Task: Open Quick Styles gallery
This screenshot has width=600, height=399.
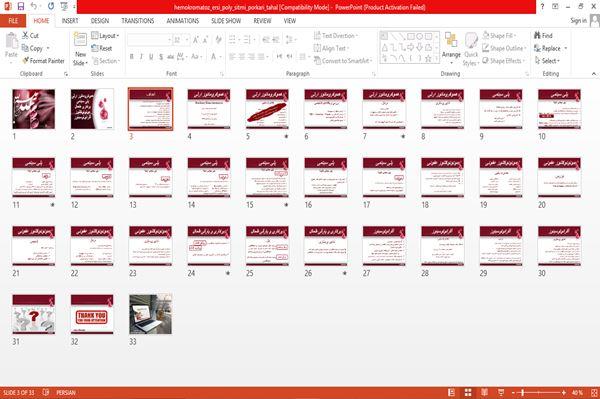Action: pos(471,49)
